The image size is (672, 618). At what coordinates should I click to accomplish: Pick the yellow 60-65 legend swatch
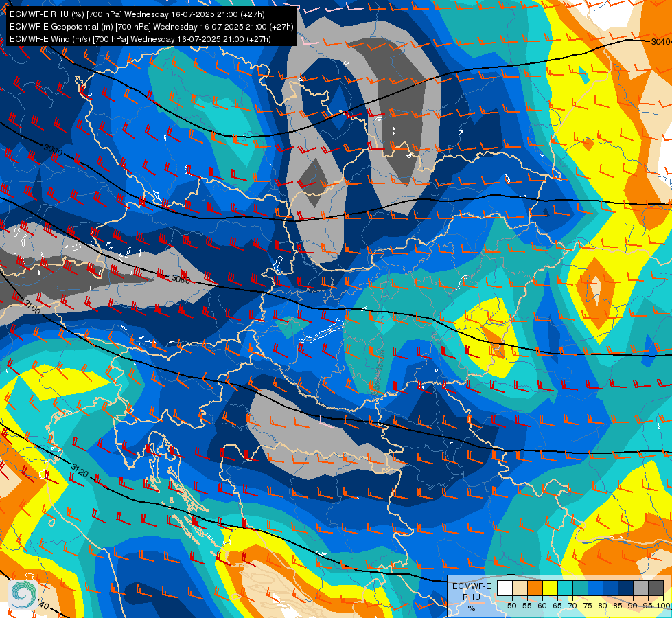(x=550, y=588)
